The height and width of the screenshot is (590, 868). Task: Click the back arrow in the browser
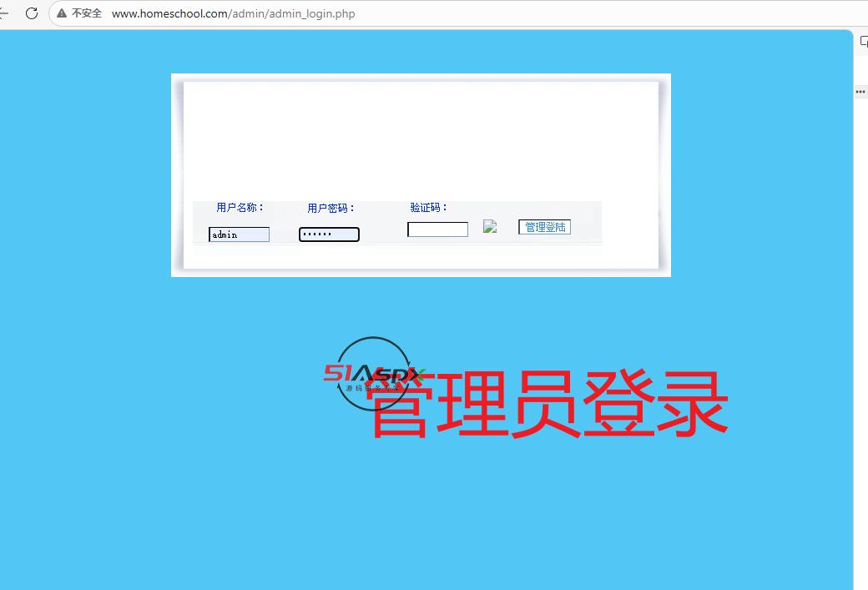[x=3, y=13]
